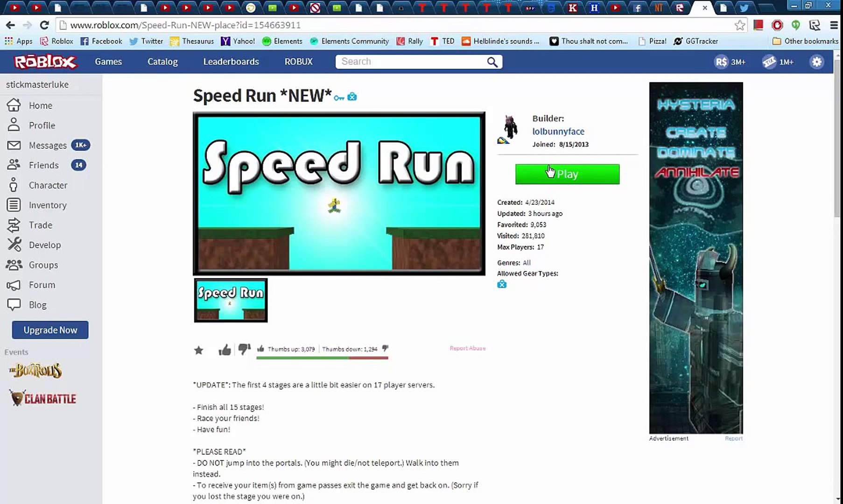The height and width of the screenshot is (504, 843).
Task: Open the Helblinde's sounds bookmark
Action: (x=500, y=41)
